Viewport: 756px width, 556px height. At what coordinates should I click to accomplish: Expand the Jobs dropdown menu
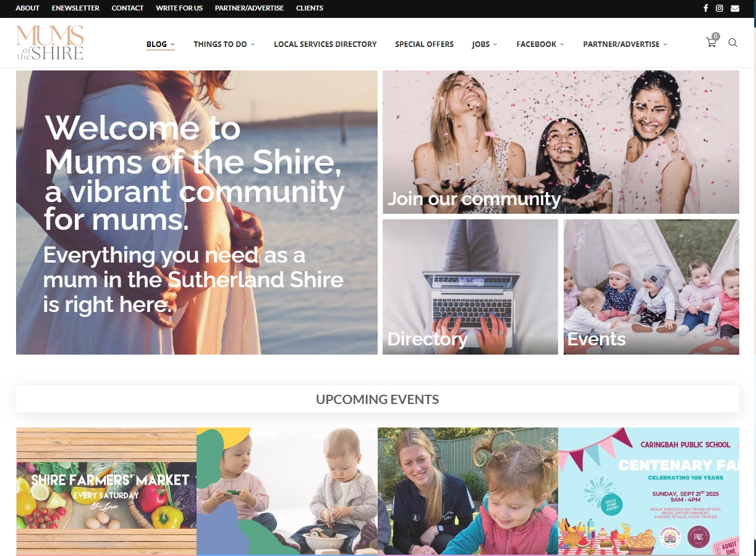484,44
